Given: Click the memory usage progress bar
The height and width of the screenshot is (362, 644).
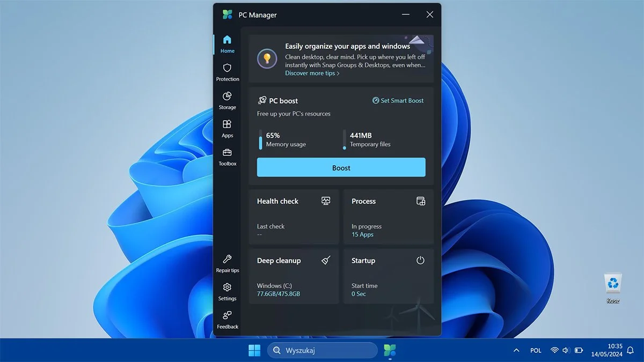Looking at the screenshot, I should (260, 139).
